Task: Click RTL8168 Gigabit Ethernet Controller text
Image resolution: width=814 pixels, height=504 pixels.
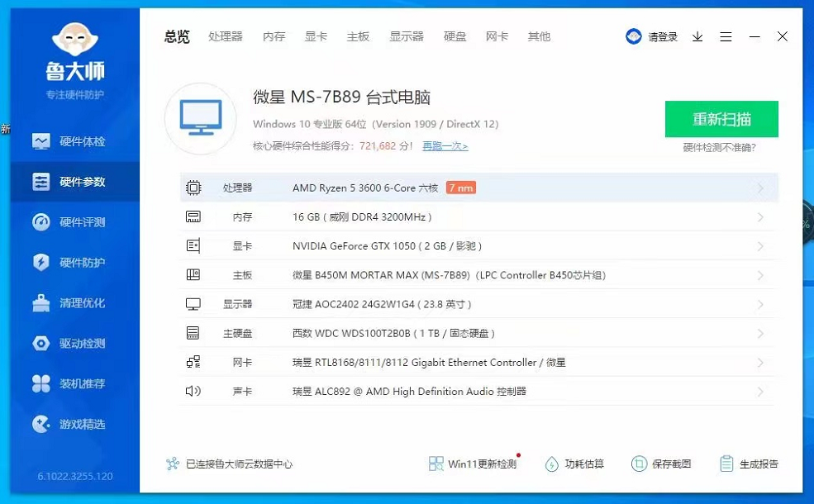Action: click(429, 362)
